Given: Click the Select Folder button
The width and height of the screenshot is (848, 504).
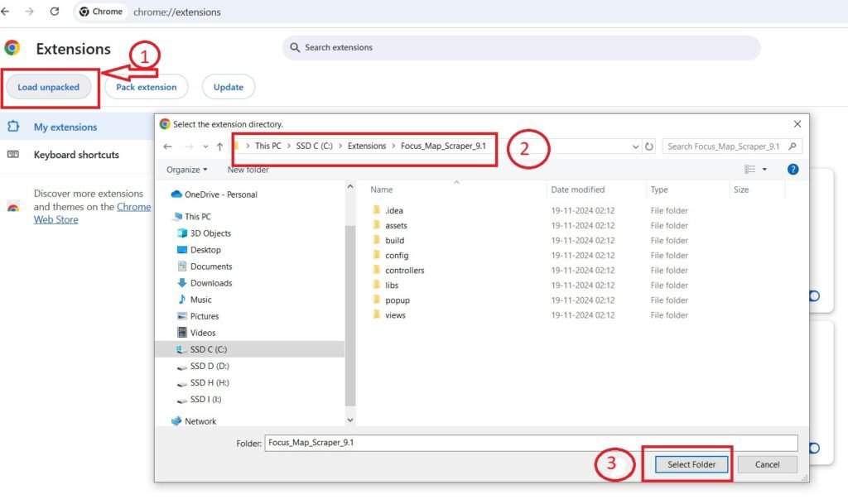Looking at the screenshot, I should 691,464.
